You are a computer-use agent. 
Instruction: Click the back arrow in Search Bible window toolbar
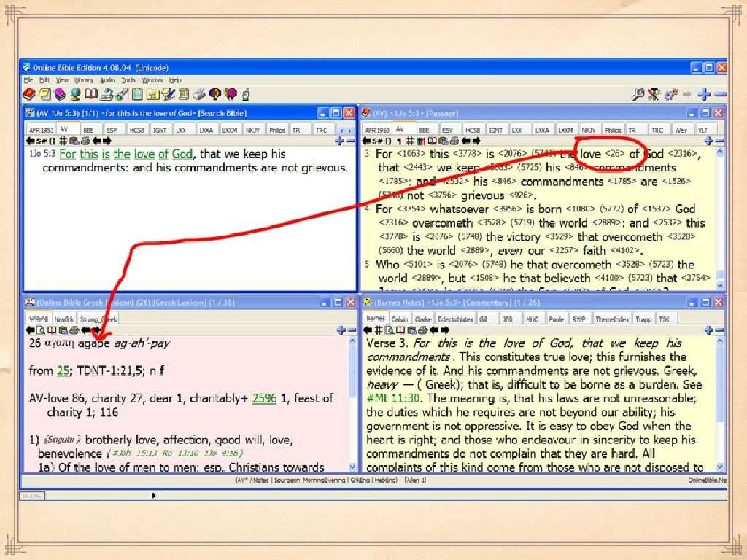[x=30, y=141]
